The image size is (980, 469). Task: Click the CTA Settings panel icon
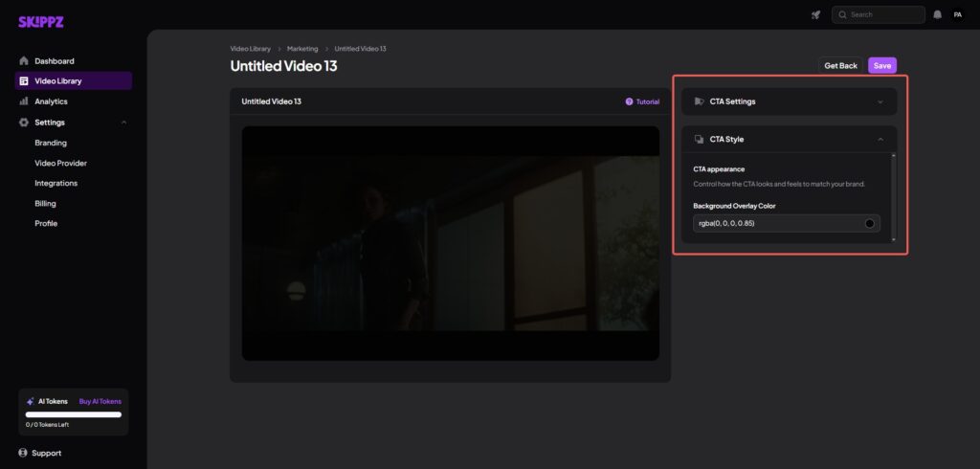tap(700, 101)
